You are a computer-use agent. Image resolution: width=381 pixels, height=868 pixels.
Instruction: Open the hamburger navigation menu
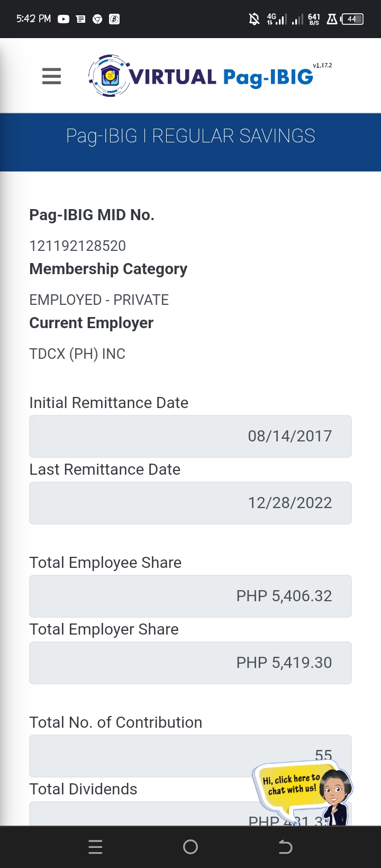(x=52, y=76)
